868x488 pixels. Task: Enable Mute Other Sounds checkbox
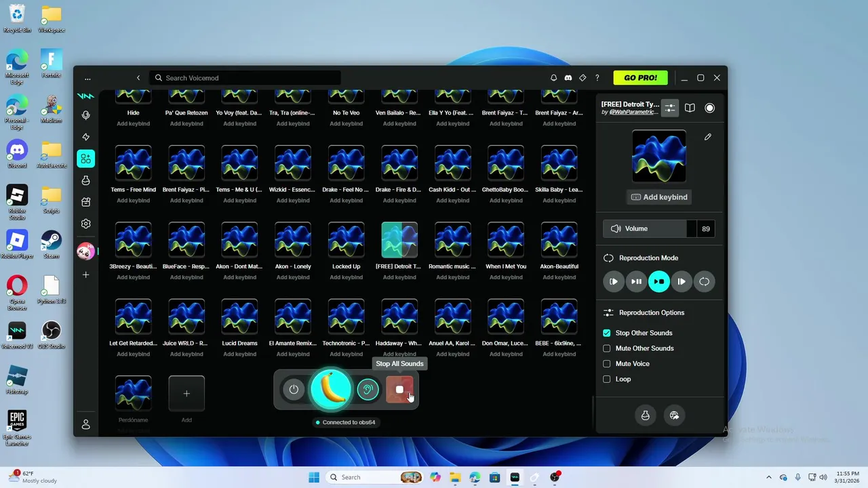click(607, 348)
